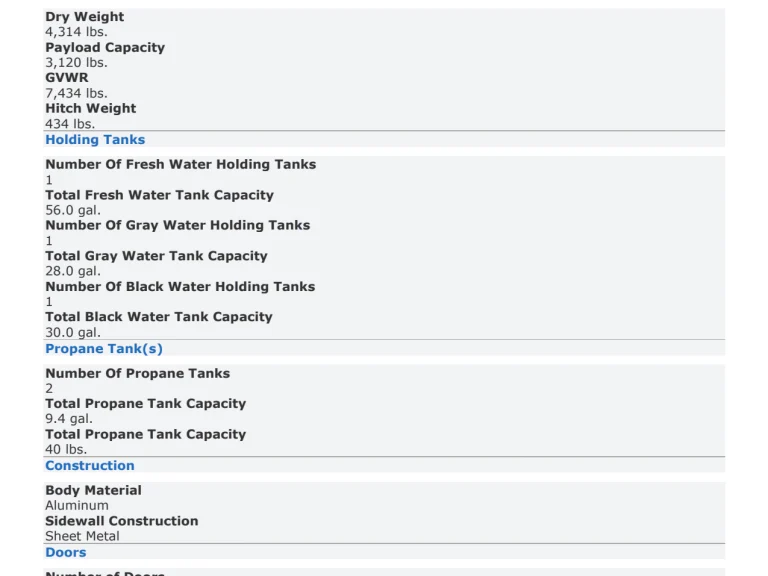
Task: Select the Construction section heading link
Action: [89, 466]
